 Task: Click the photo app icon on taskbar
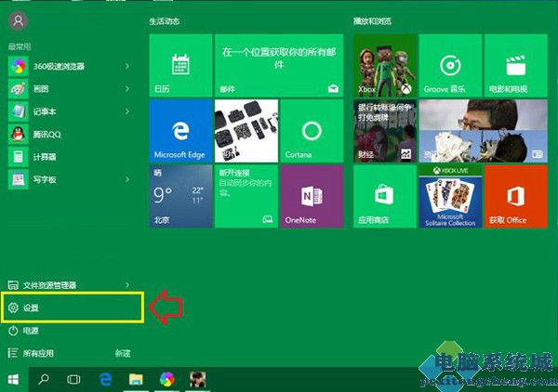[198, 380]
